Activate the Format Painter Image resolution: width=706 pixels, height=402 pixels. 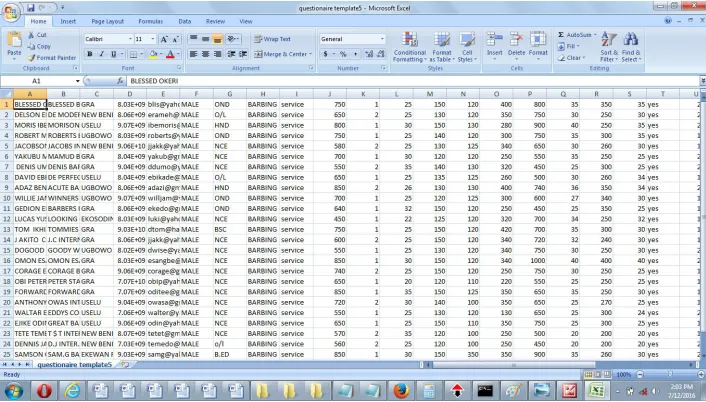tap(52, 58)
